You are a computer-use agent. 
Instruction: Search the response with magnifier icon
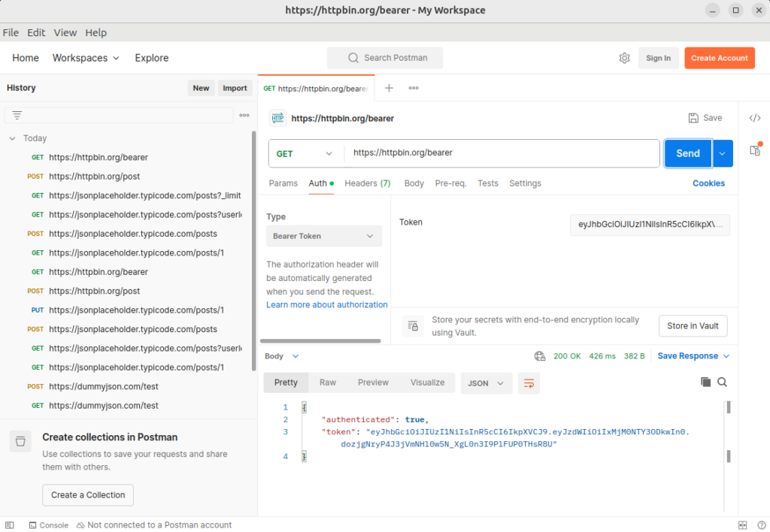[722, 382]
